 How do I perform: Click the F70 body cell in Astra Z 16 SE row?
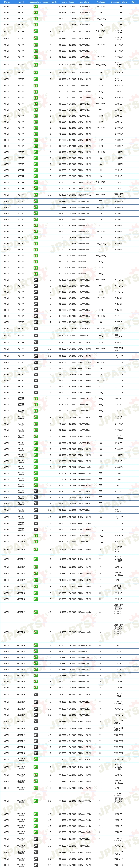pos(101,116)
